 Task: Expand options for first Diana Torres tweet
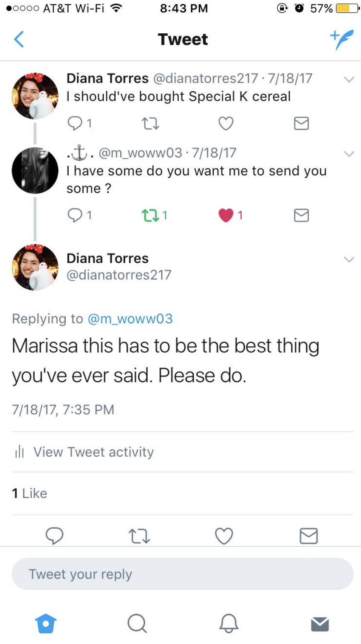(349, 79)
